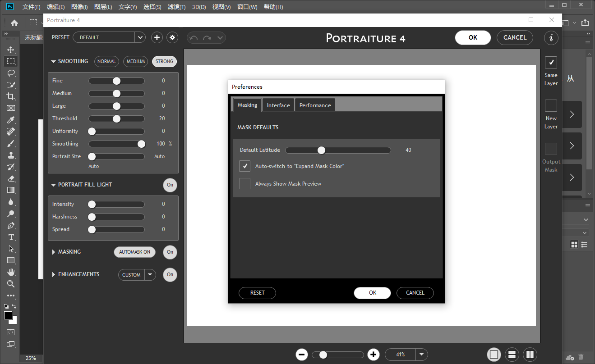Select the Pen tool
This screenshot has height=364, width=595.
click(11, 225)
